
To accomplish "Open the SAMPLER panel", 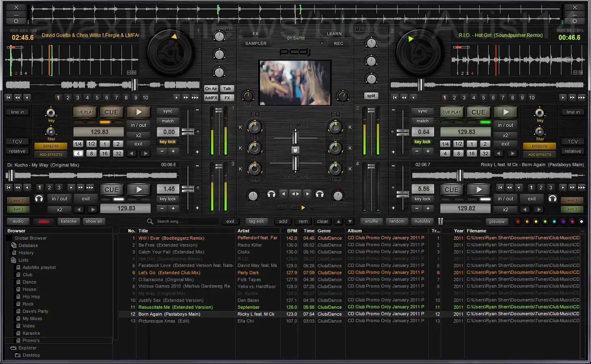I will tap(256, 43).
